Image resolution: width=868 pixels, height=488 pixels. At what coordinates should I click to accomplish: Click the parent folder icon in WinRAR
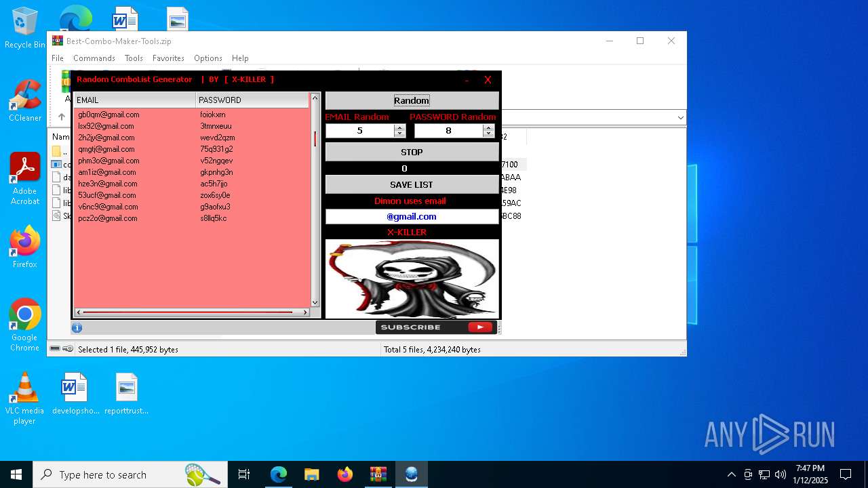tap(57, 151)
